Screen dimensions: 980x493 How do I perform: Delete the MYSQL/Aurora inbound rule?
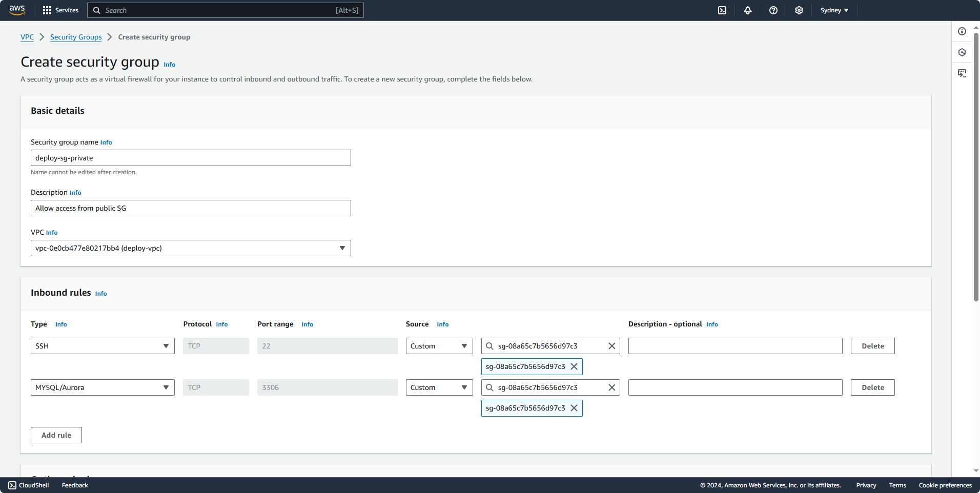[x=873, y=387]
